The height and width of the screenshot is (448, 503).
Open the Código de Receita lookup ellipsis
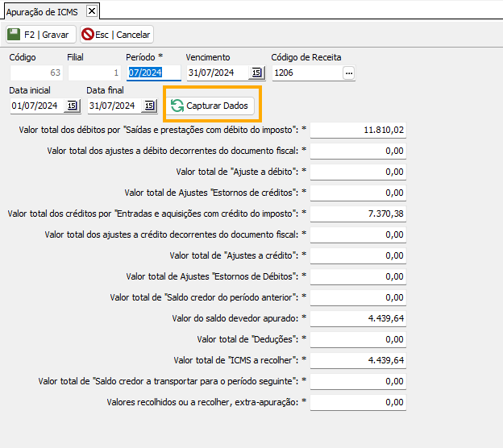pos(348,73)
